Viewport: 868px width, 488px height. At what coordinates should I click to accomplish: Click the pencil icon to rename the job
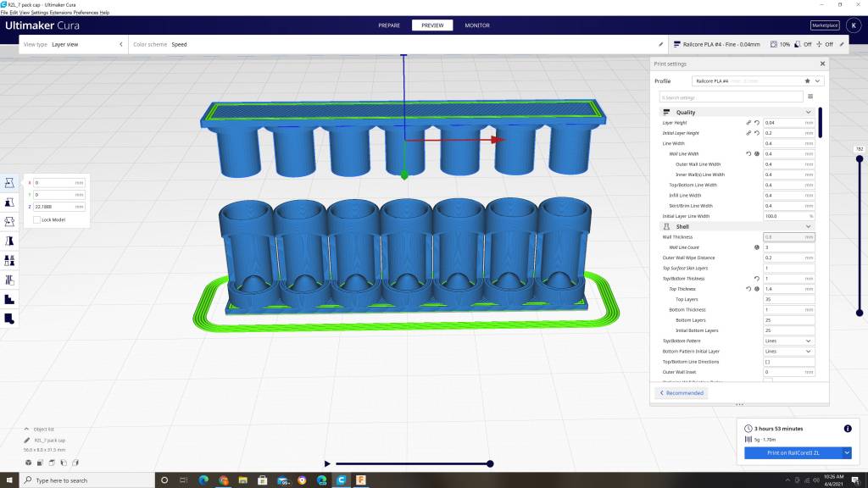coord(26,441)
